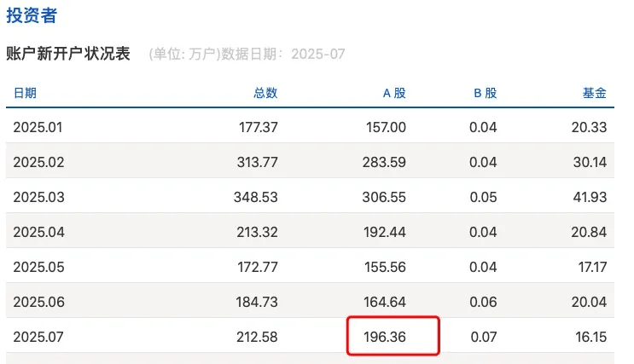This screenshot has height=364, width=634.
Task: Select the 2025.07 date cell
Action: point(38,337)
